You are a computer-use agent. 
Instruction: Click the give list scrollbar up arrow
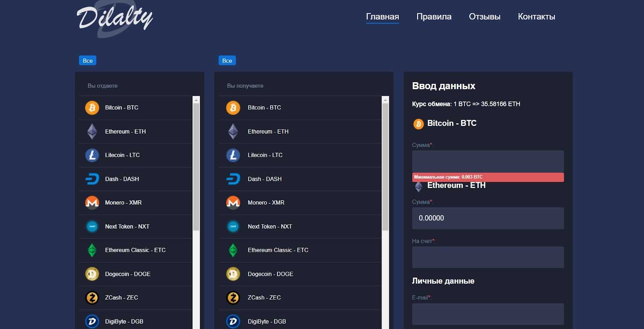coord(196,99)
